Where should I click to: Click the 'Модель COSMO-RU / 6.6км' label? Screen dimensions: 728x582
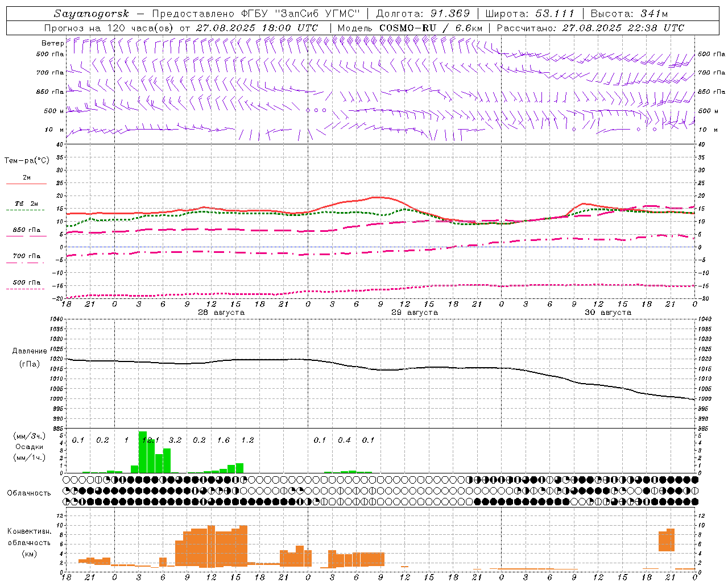[x=410, y=28]
